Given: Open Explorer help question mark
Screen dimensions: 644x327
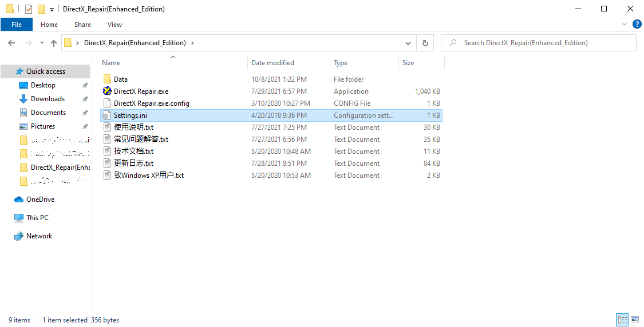Looking at the screenshot, I should coord(636,24).
